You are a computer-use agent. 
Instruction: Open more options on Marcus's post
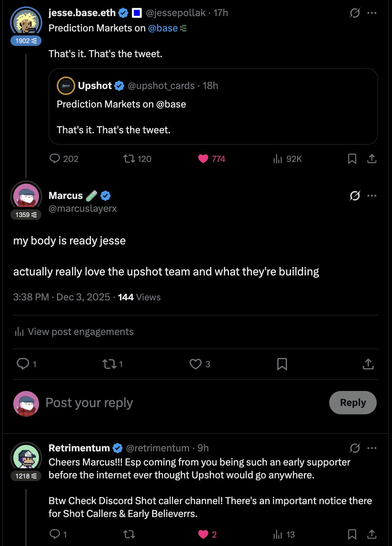(x=372, y=196)
